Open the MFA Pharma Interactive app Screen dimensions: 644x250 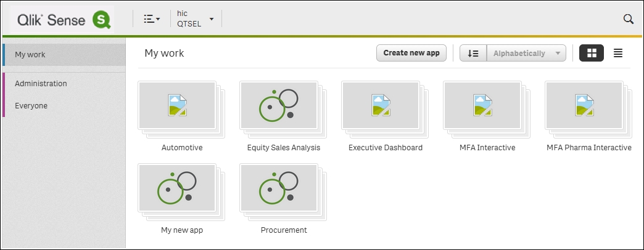point(584,105)
